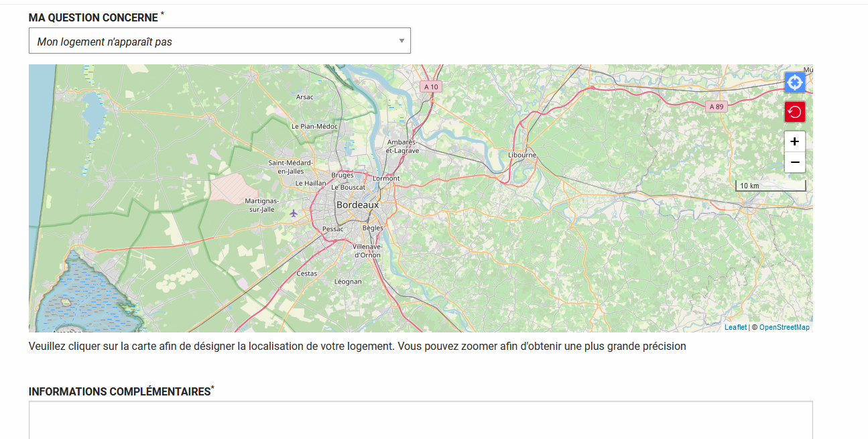Open the Leaflet attribution link
This screenshot has height=439, width=868.
[735, 327]
